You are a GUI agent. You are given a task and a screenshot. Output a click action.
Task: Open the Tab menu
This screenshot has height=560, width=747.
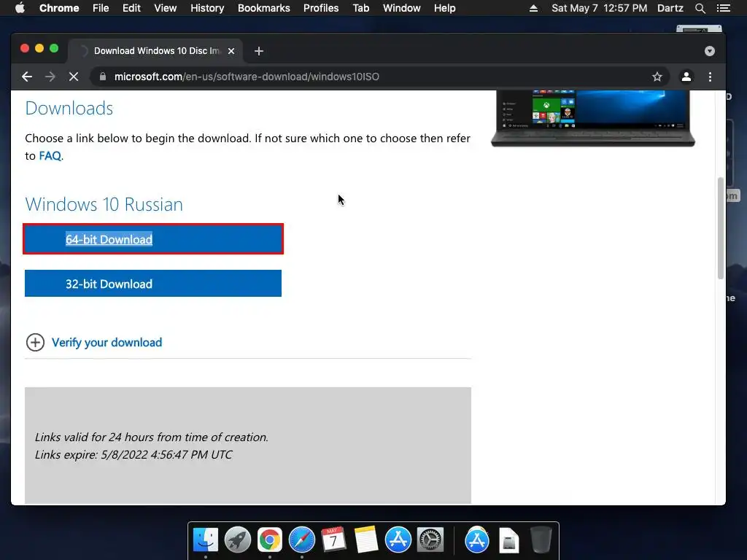point(360,8)
